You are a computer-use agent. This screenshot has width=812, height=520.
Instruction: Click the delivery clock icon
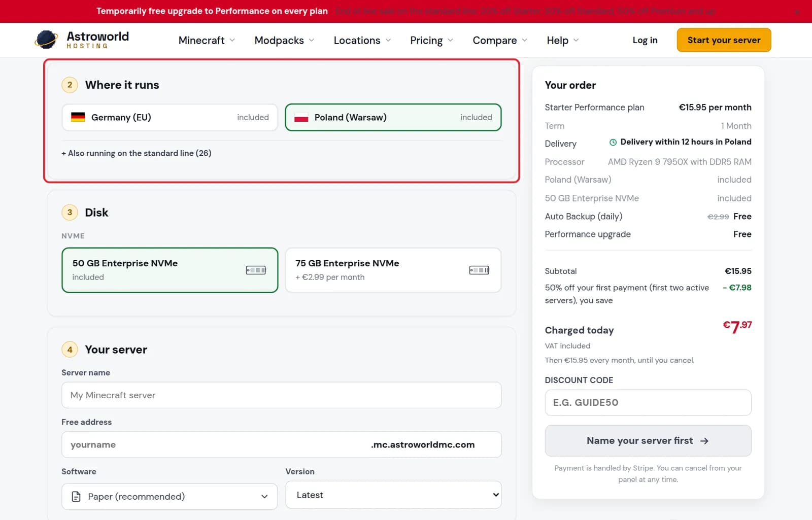pos(613,142)
